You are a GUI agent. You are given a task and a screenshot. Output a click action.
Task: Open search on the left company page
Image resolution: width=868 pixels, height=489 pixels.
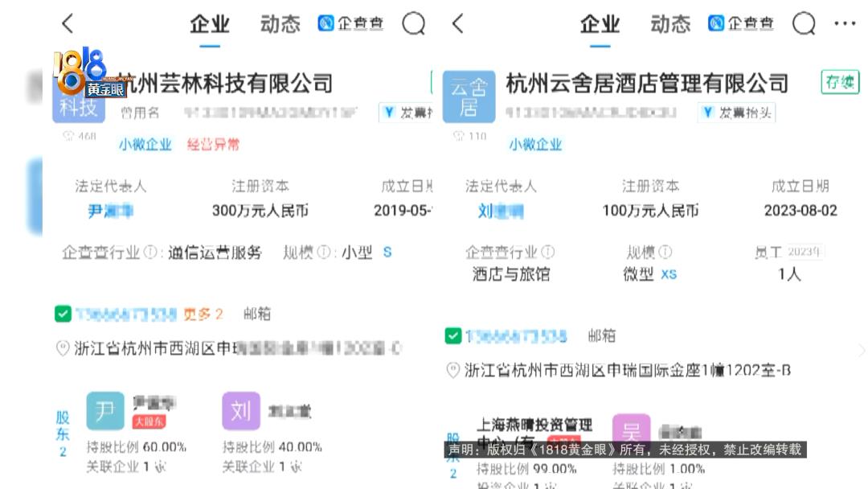(x=414, y=24)
